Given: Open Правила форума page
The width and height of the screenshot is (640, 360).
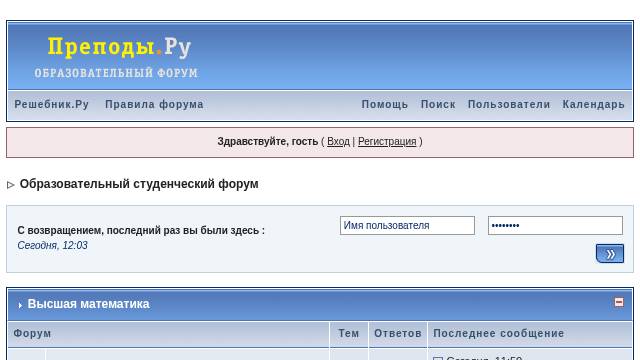Looking at the screenshot, I should click(x=154, y=104).
